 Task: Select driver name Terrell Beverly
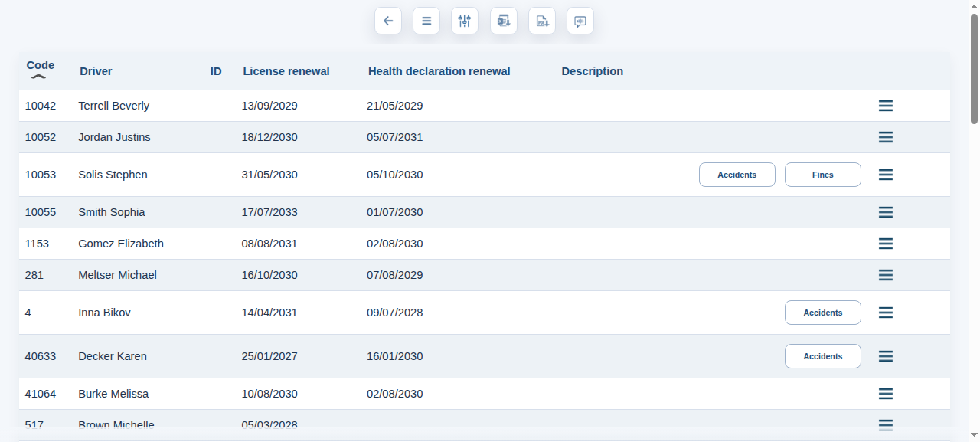114,106
